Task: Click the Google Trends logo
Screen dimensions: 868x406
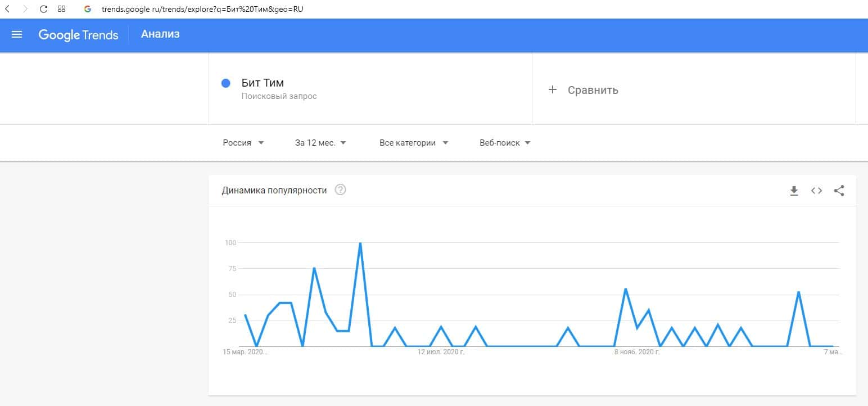Action: pos(78,35)
